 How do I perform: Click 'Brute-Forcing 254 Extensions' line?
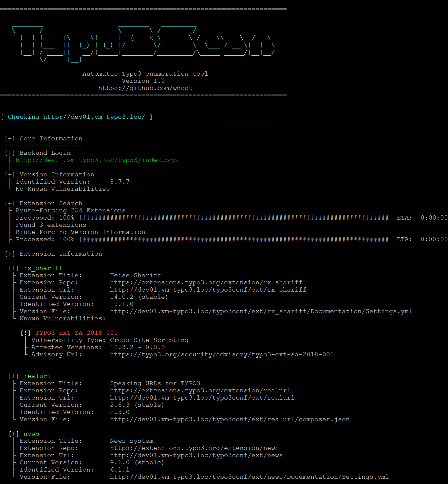[x=70, y=210]
